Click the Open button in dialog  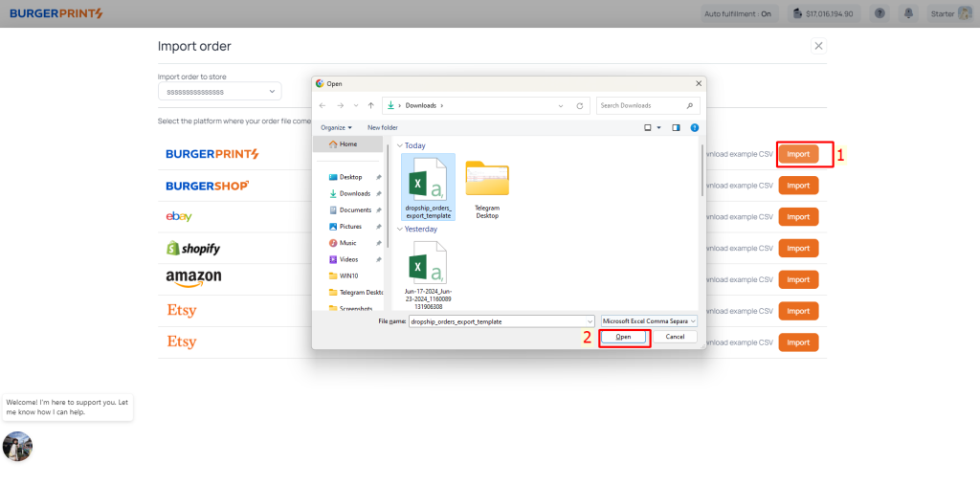click(x=623, y=337)
